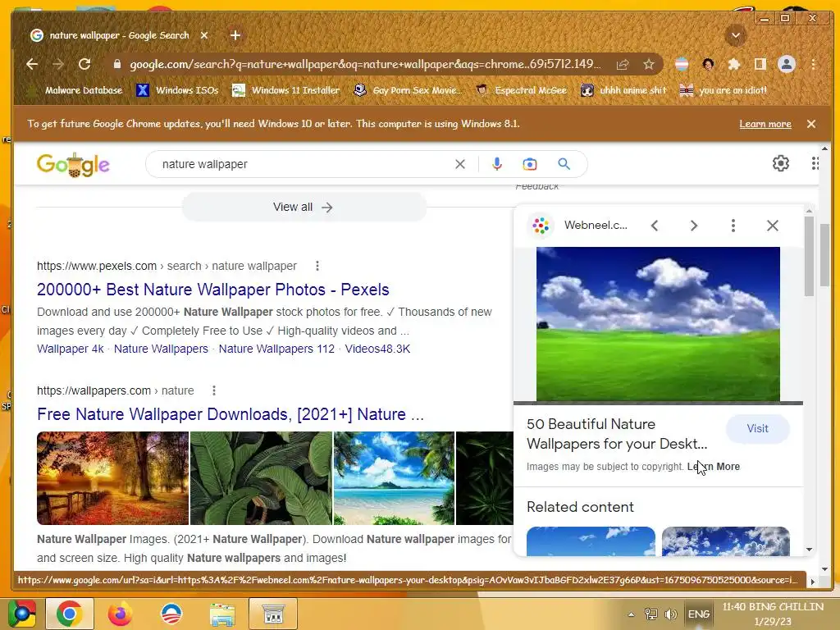The width and height of the screenshot is (840, 630).
Task: Click Learn more in the update banner
Action: point(765,124)
